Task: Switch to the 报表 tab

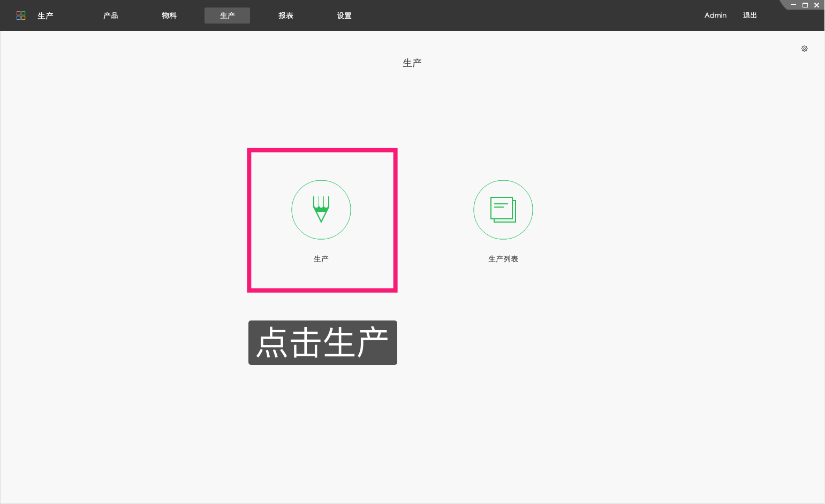Action: pyautogui.click(x=286, y=15)
